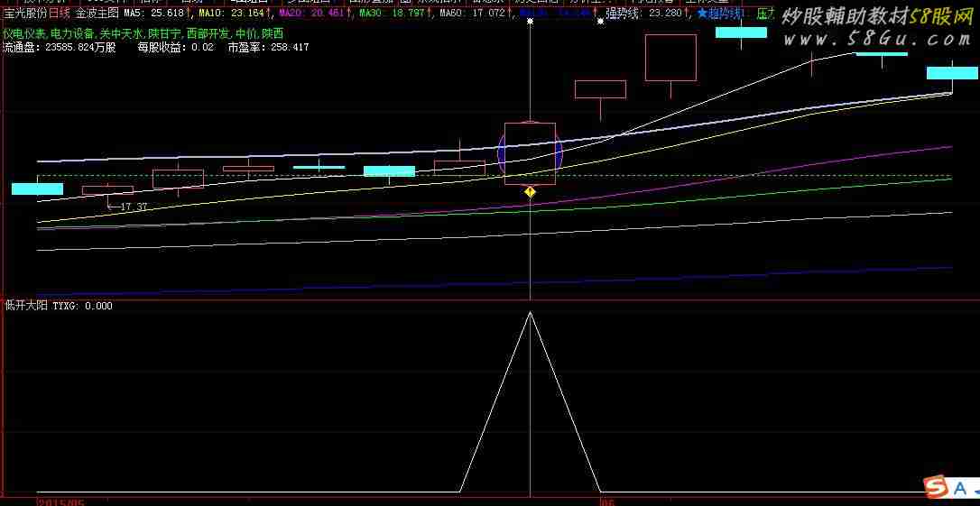Click the stock name 宝光股份

pos(25,13)
